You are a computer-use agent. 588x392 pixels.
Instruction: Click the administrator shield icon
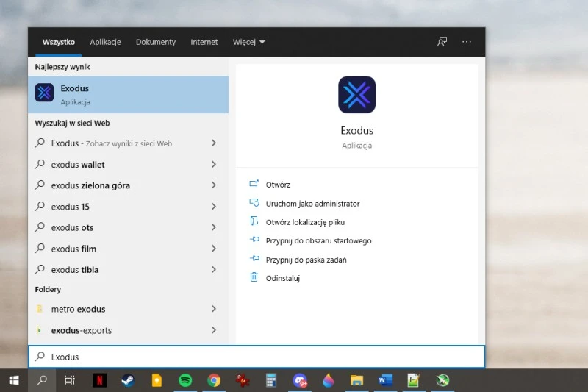(254, 202)
